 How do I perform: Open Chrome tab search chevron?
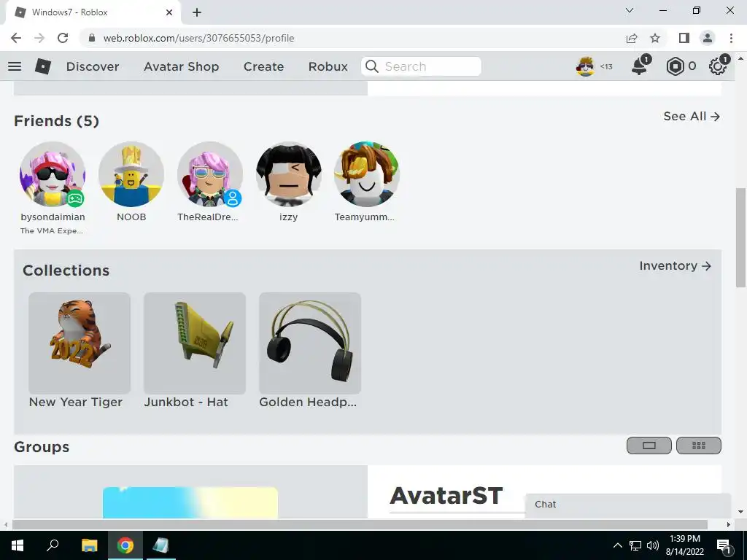[x=630, y=10]
